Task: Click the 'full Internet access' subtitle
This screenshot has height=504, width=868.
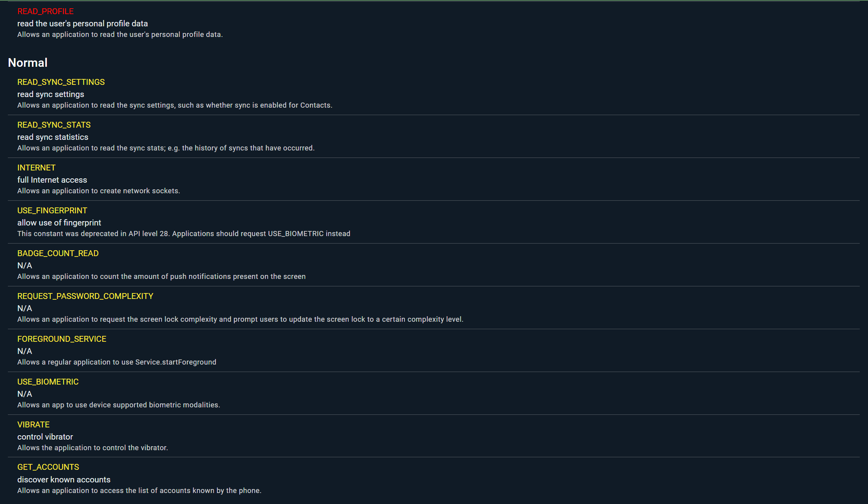Action: point(52,180)
